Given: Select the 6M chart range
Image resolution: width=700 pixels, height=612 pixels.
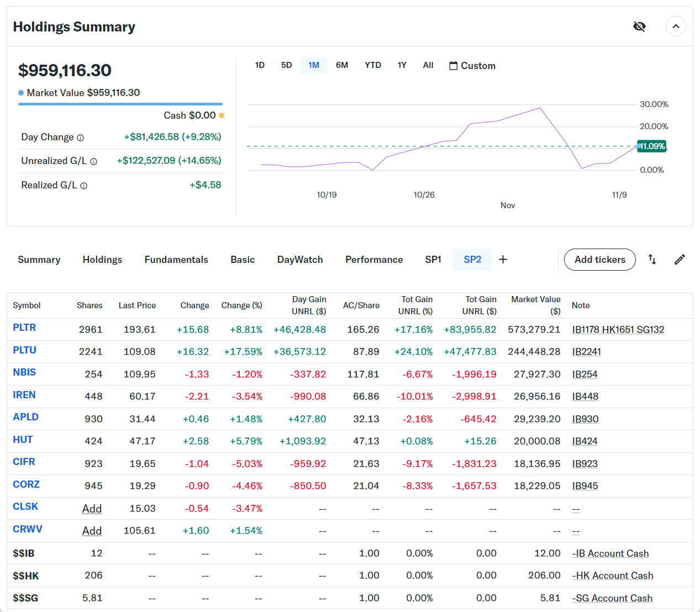Looking at the screenshot, I should pyautogui.click(x=342, y=65).
